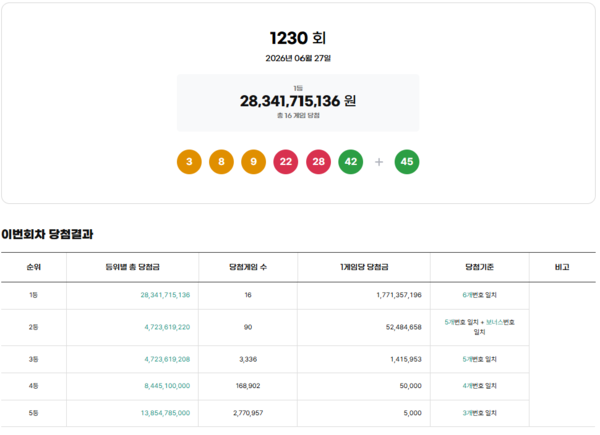Open the 4,723,619,208 total prize link
600x435 pixels.
click(167, 359)
